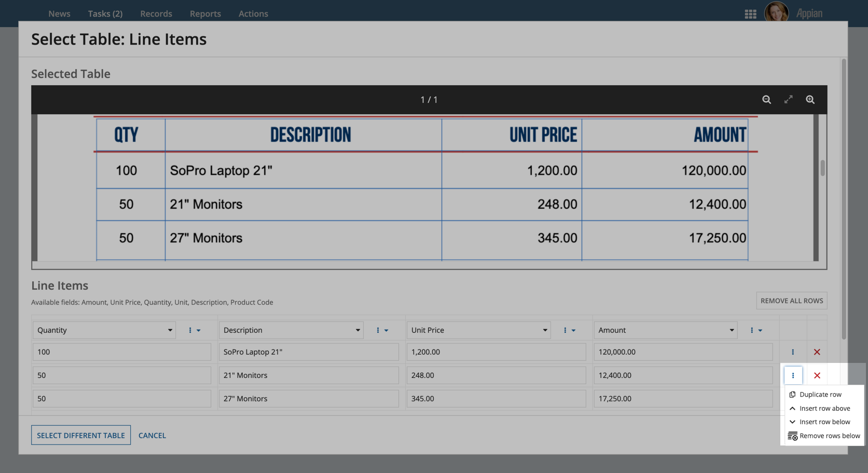Click the QTY header in preview
The width and height of the screenshot is (868, 473).
click(126, 135)
